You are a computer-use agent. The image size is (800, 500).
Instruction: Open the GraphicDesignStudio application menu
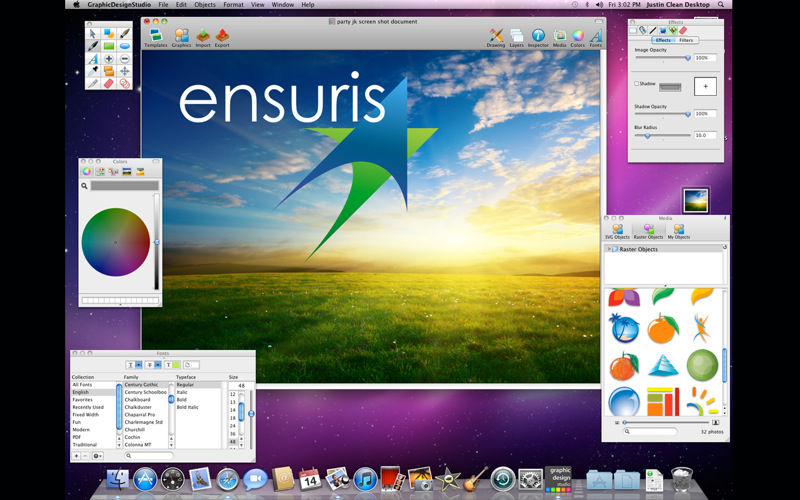119,5
